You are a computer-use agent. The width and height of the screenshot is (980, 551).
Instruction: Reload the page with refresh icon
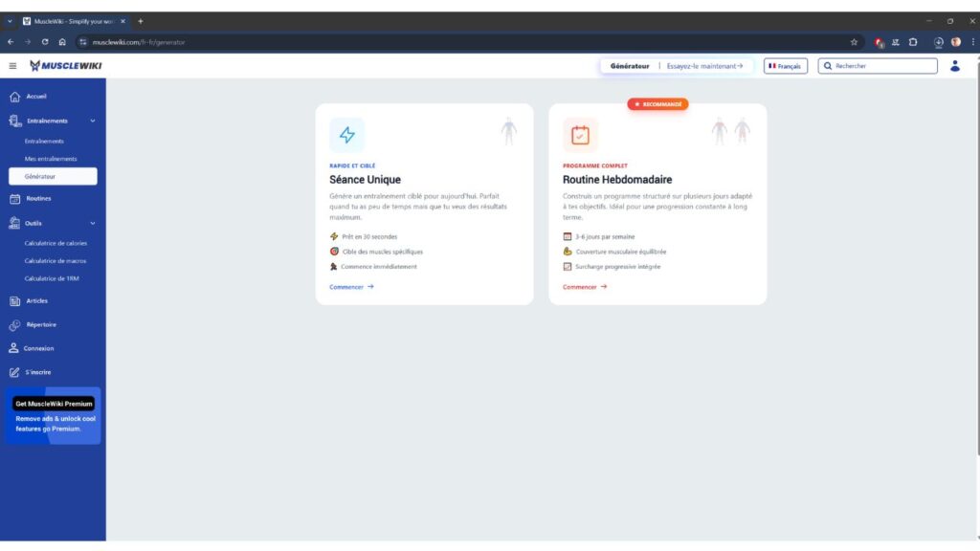45,42
